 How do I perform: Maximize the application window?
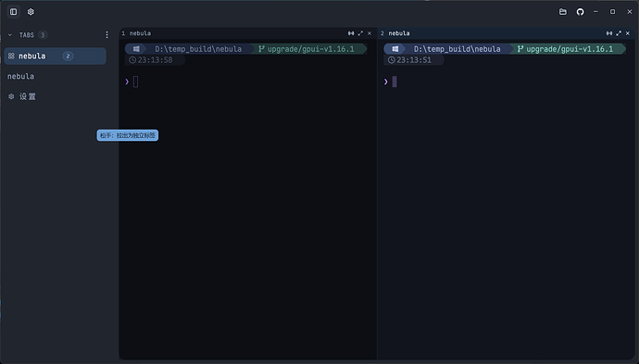612,12
